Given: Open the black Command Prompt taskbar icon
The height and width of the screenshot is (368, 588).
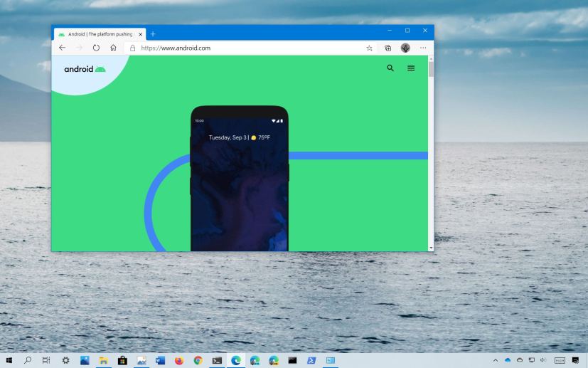Looking at the screenshot, I should point(292,360).
